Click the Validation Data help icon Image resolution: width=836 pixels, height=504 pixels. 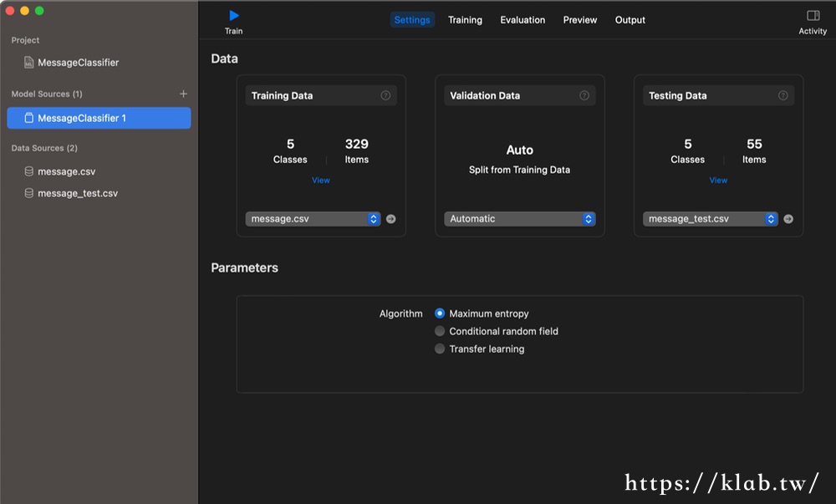pos(584,95)
